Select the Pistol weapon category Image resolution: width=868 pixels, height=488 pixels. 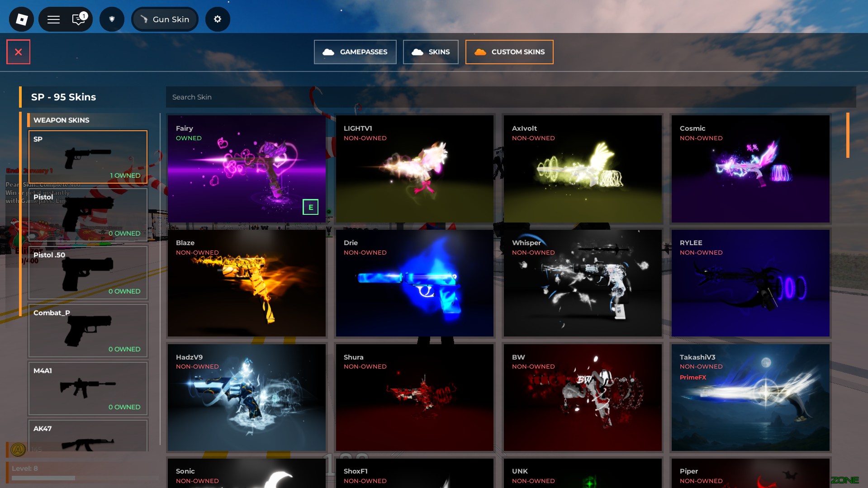pos(88,215)
